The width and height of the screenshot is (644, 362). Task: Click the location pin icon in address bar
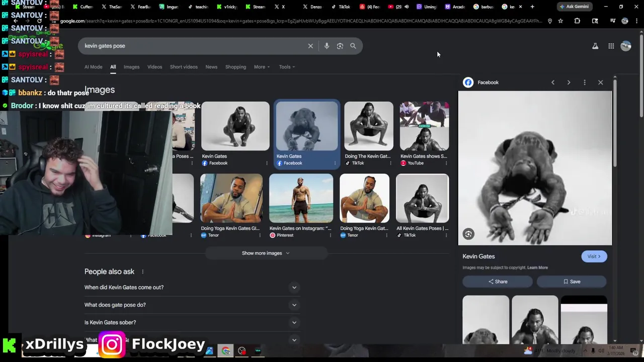549,21
